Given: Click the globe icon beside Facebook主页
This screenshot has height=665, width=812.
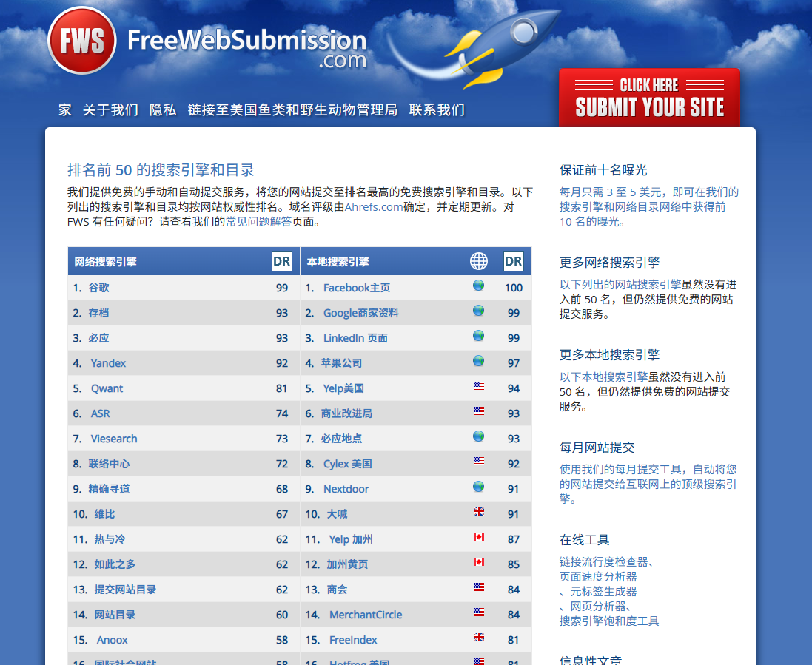Looking at the screenshot, I should (478, 285).
